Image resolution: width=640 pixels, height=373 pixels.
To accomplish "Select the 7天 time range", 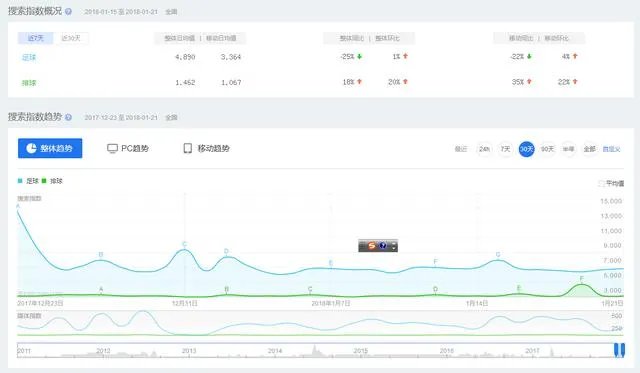I will point(505,149).
